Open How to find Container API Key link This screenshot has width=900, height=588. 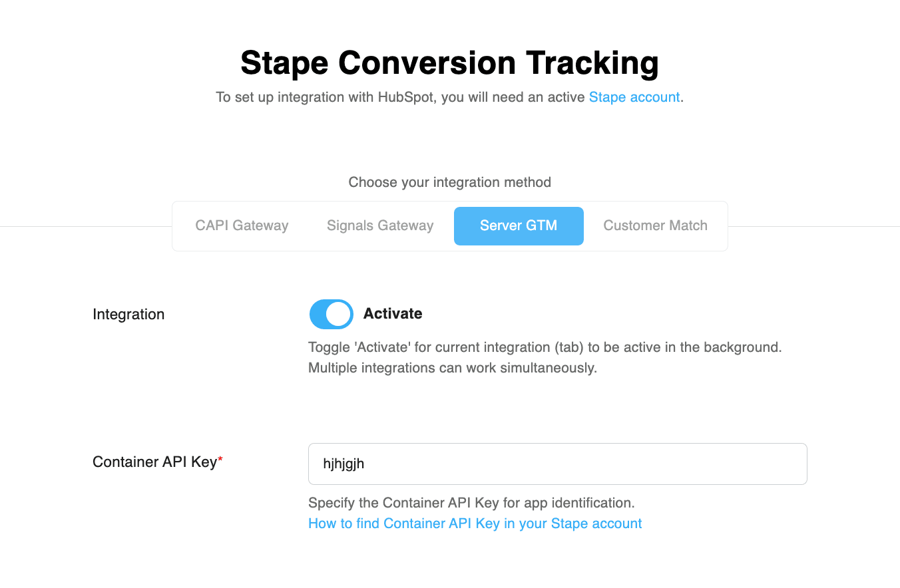click(x=475, y=523)
